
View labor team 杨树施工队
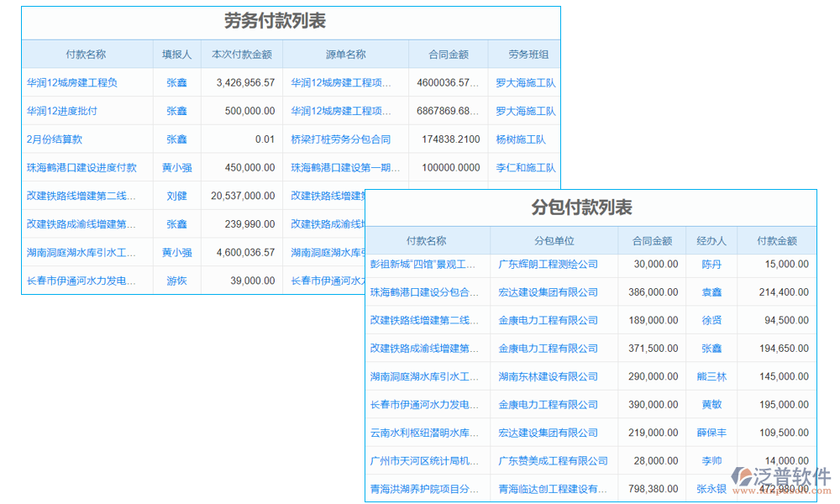(x=522, y=139)
